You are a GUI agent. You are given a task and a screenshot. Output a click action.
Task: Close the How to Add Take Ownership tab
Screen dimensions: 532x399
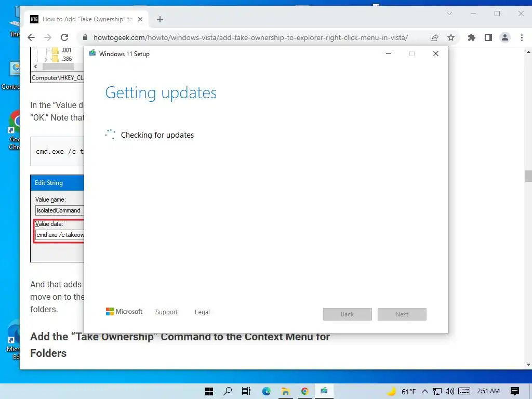tap(140, 19)
